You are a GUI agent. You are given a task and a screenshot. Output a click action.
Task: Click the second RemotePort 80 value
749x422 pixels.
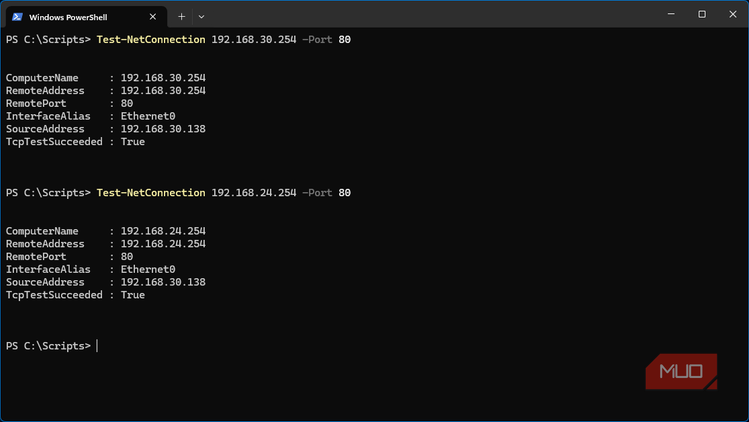(127, 257)
